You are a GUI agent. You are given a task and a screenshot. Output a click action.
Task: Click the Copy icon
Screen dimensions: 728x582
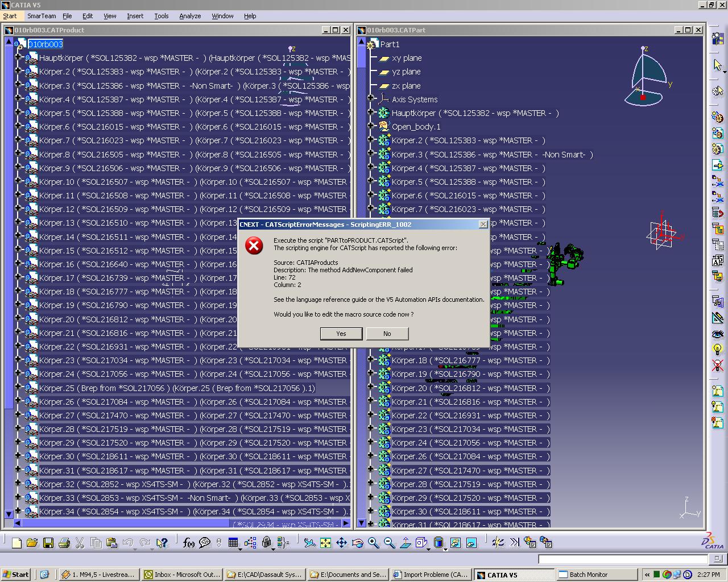tap(96, 543)
